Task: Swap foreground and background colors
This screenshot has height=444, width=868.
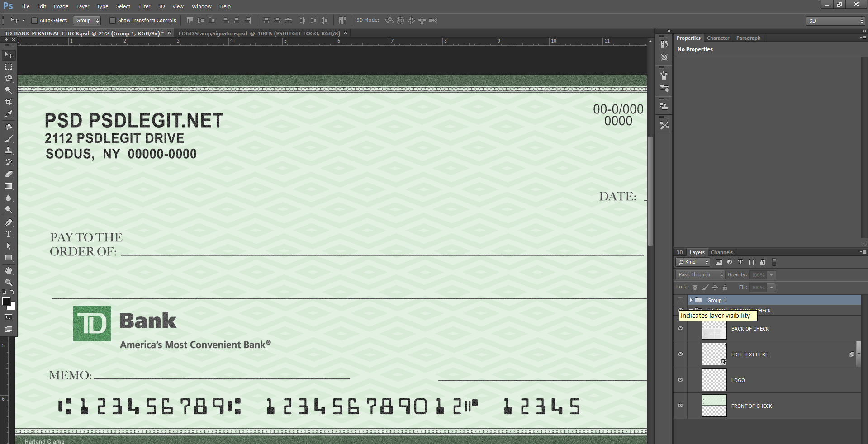Action: (x=12, y=292)
